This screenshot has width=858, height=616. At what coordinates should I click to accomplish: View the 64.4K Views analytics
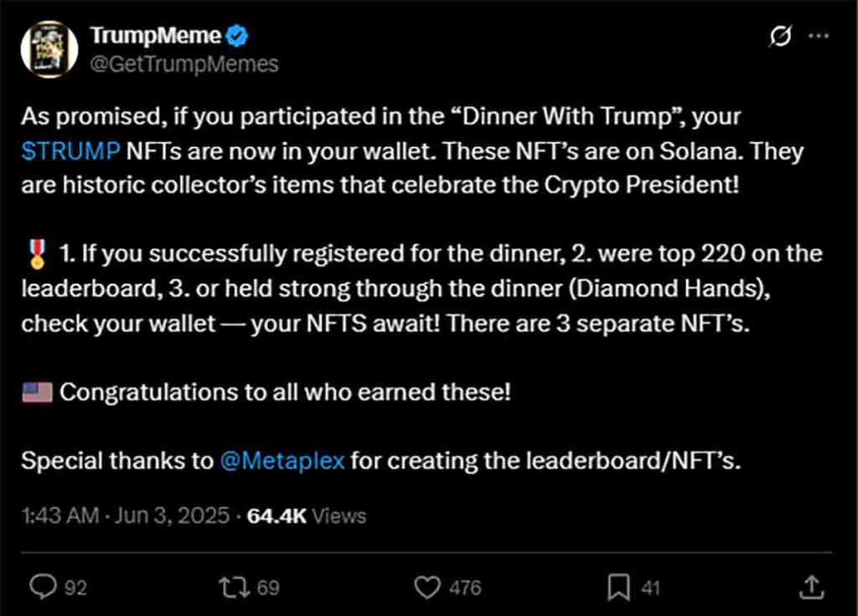307,515
